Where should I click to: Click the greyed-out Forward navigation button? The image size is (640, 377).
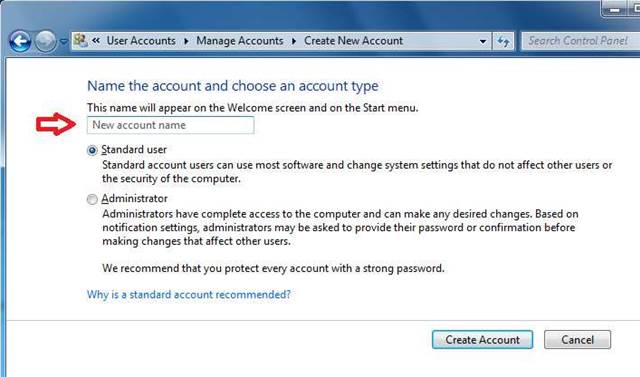click(x=45, y=41)
